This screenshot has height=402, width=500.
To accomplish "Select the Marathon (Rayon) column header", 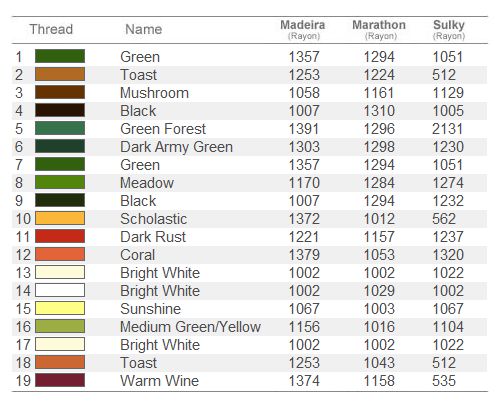I will pyautogui.click(x=379, y=30).
